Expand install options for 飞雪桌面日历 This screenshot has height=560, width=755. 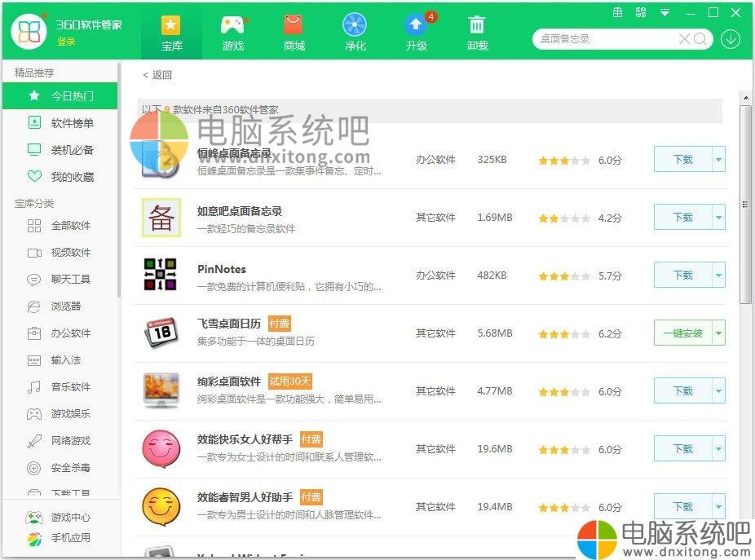pyautogui.click(x=718, y=333)
